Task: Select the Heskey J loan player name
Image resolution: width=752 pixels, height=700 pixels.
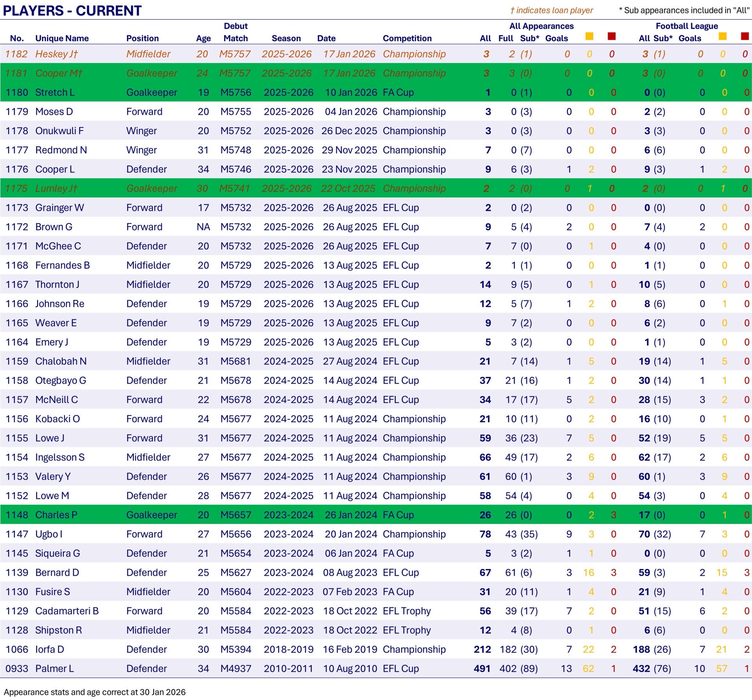Action: click(56, 54)
